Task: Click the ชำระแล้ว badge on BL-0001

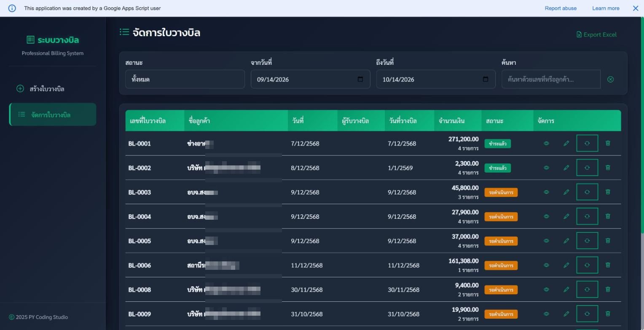Action: pyautogui.click(x=498, y=144)
